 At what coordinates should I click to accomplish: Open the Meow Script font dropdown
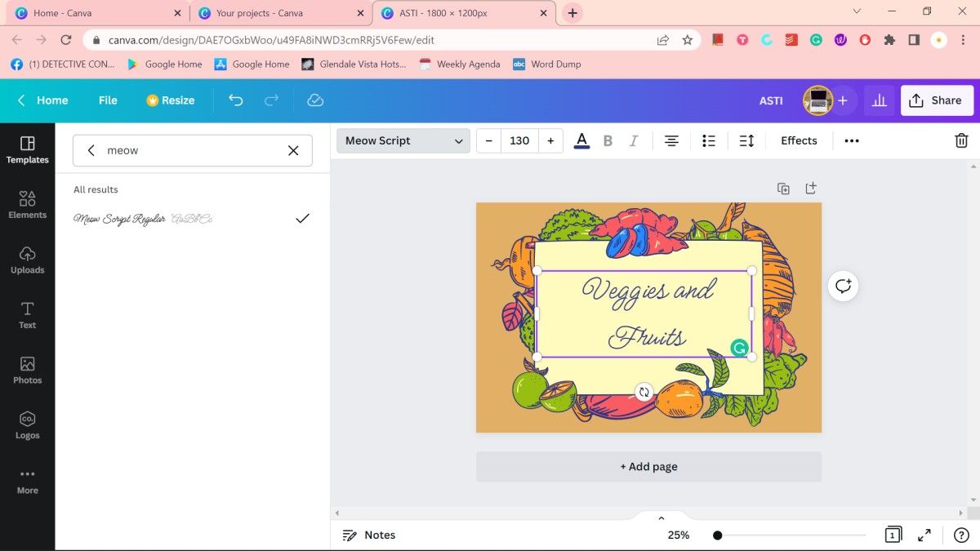[403, 140]
